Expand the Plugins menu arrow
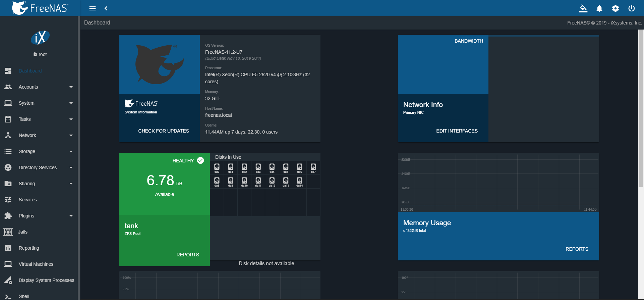This screenshot has width=644, height=300. [x=71, y=216]
